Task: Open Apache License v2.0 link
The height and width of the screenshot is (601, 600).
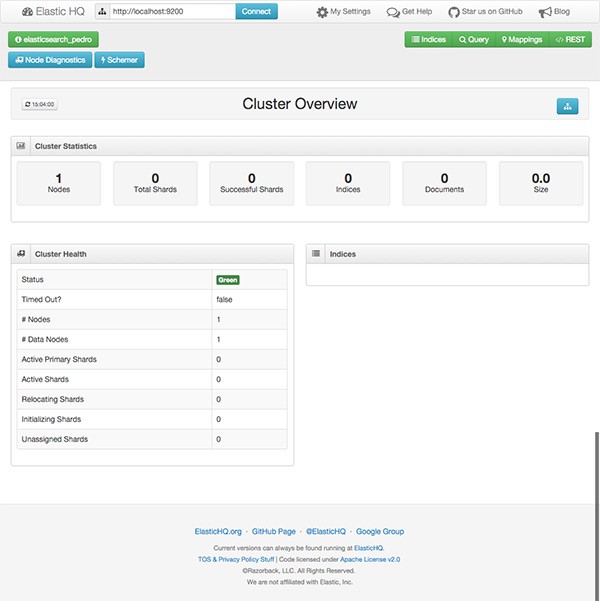Action: [x=370, y=559]
